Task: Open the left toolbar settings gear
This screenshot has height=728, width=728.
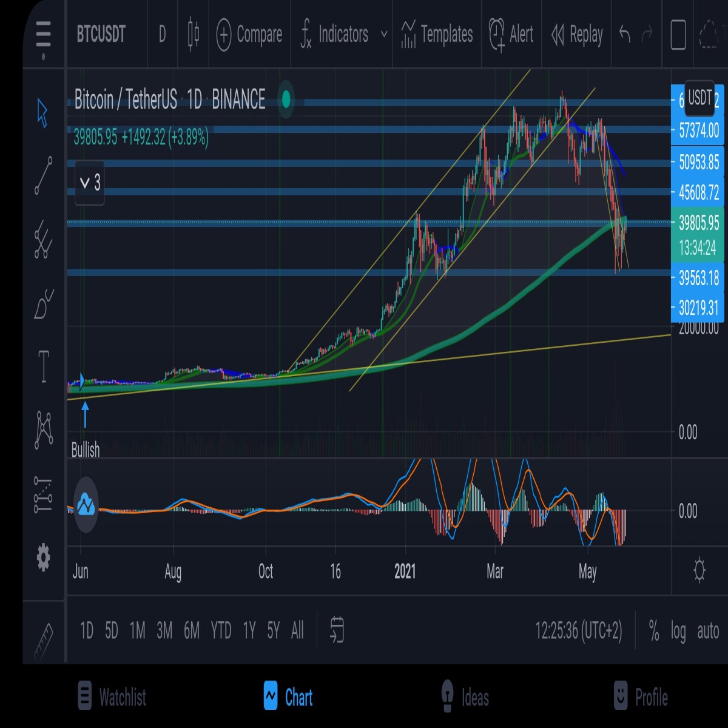Action: [43, 557]
